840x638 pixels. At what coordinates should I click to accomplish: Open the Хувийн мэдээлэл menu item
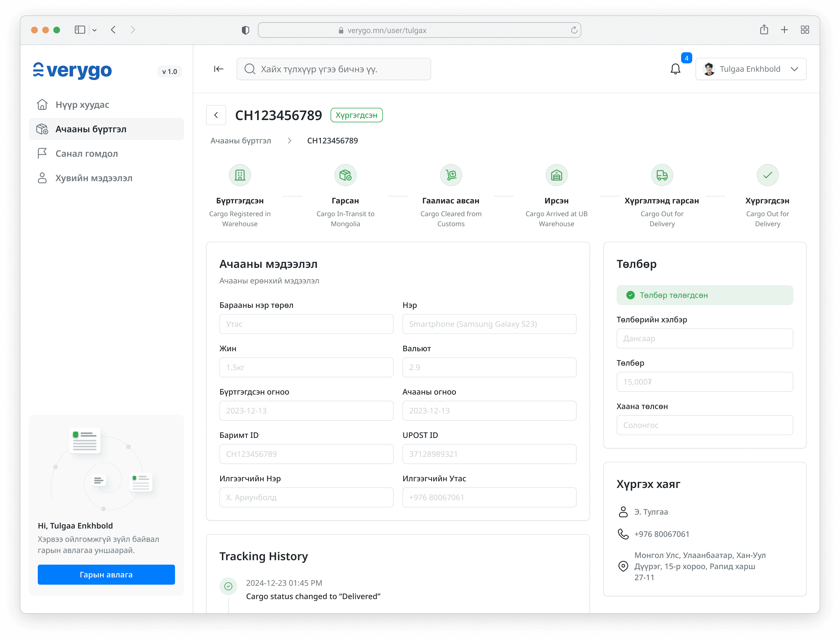point(94,178)
